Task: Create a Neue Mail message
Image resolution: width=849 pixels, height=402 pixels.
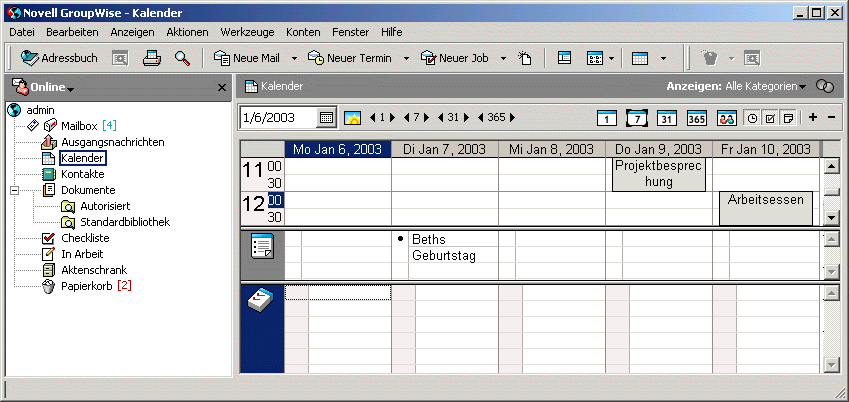Action: pos(247,58)
